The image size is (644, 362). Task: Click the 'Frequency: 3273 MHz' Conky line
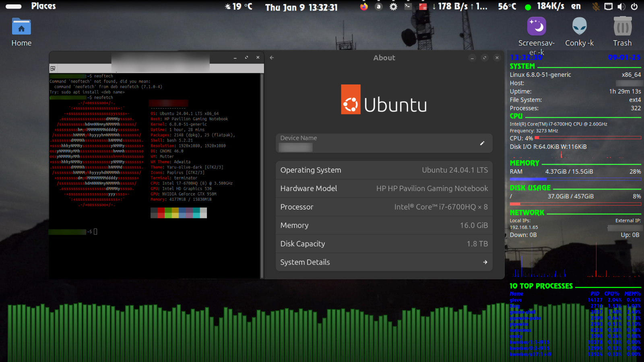pyautogui.click(x=534, y=131)
